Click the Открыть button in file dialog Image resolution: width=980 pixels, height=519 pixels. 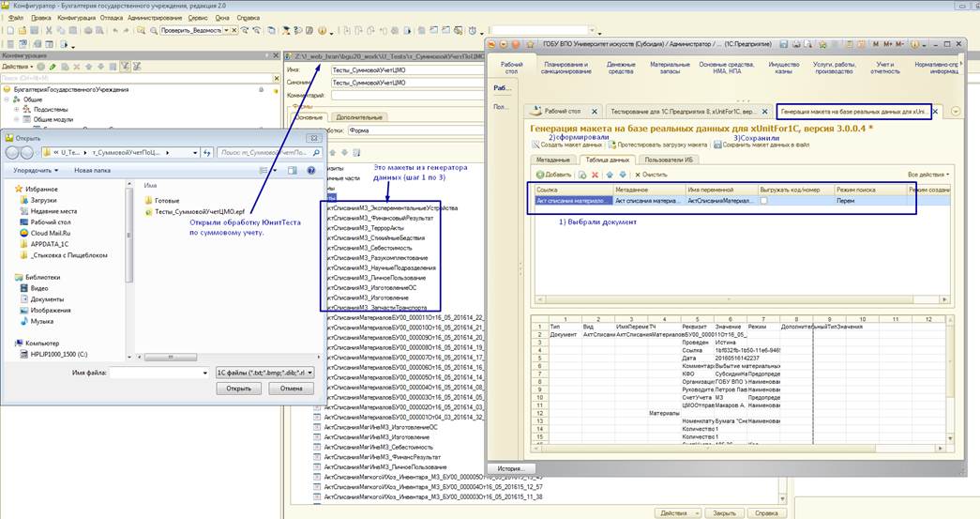click(238, 389)
